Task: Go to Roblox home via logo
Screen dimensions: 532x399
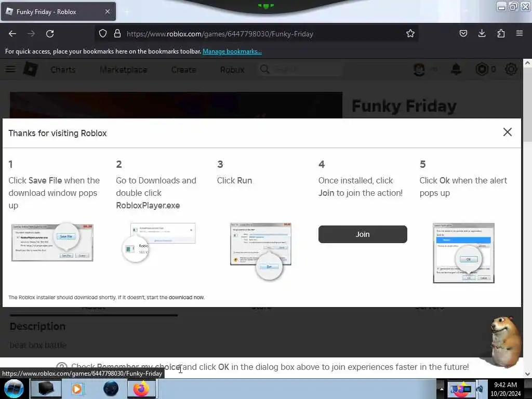Action: [x=31, y=69]
